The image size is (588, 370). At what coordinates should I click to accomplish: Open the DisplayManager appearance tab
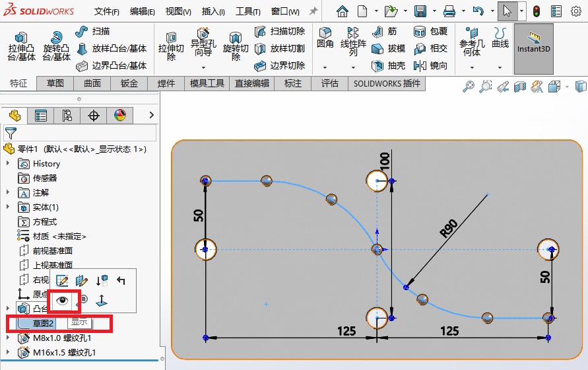[119, 116]
